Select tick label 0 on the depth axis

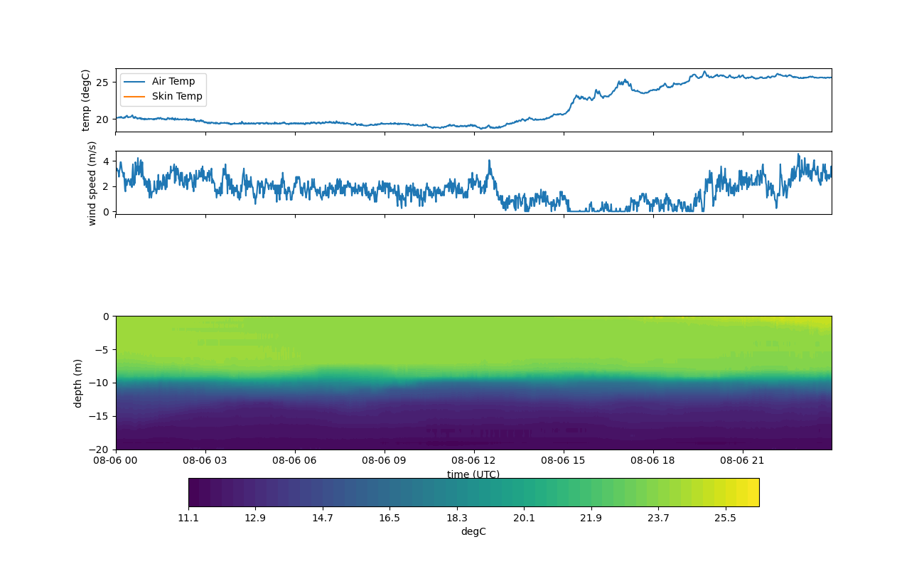(x=107, y=317)
